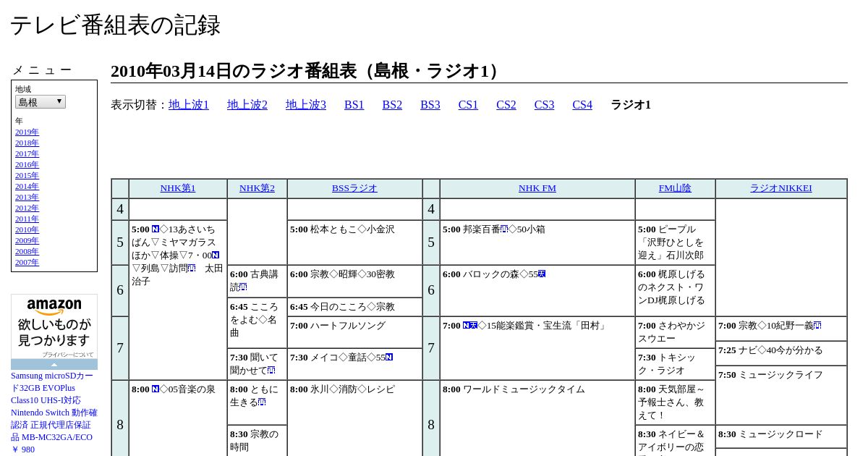868x456 pixels.
Task: Click the 6:00 バロックの森 program cell
Action: pos(537,290)
